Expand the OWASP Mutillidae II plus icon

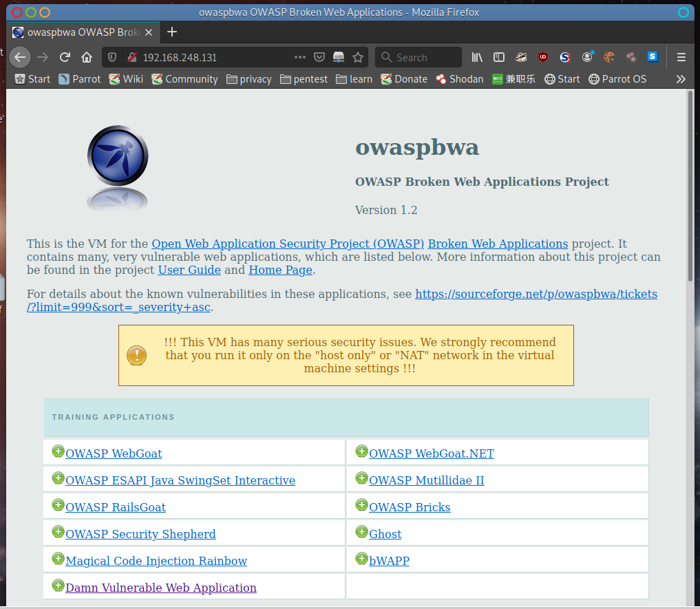(361, 478)
